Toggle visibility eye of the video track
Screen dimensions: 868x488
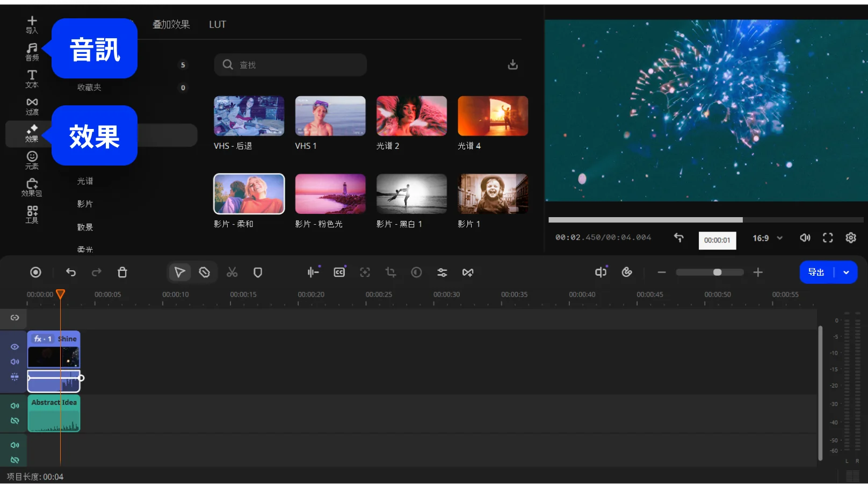click(15, 347)
